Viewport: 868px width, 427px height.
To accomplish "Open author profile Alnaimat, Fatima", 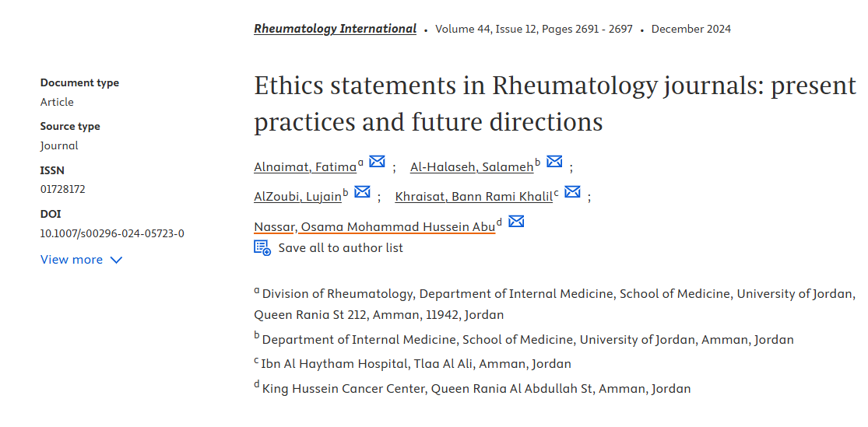I will 305,166.
